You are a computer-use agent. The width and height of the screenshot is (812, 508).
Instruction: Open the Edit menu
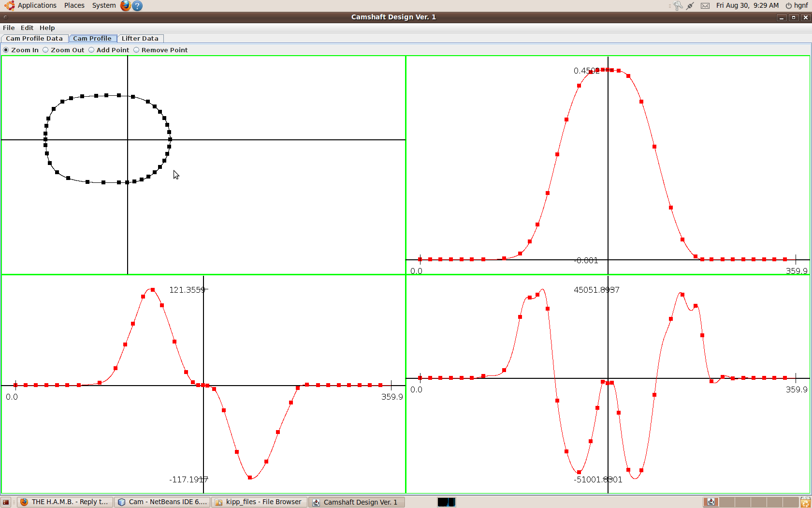point(27,28)
